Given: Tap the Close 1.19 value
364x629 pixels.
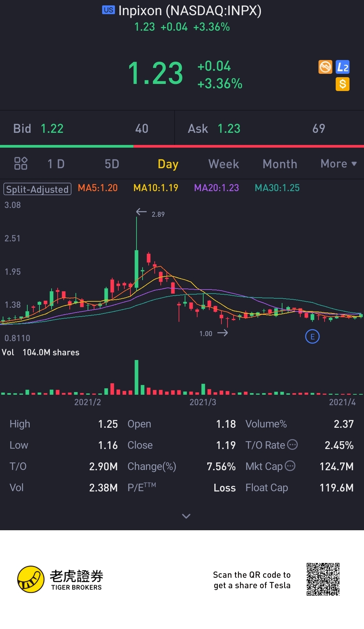Looking at the screenshot, I should click(226, 445).
